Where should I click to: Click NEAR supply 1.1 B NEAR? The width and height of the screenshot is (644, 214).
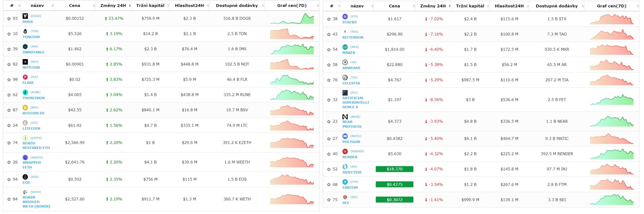[557, 122]
